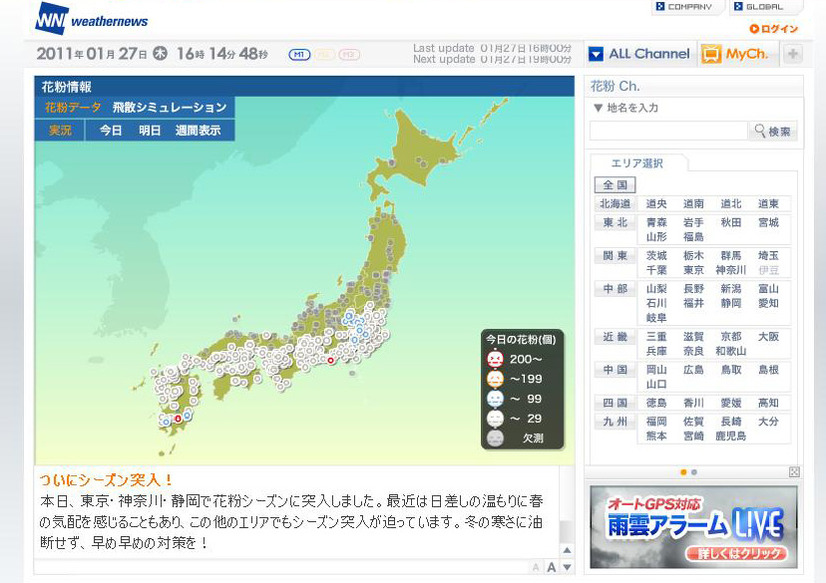The height and width of the screenshot is (583, 826).
Task: Select 京都 prefecture
Action: coord(731,337)
